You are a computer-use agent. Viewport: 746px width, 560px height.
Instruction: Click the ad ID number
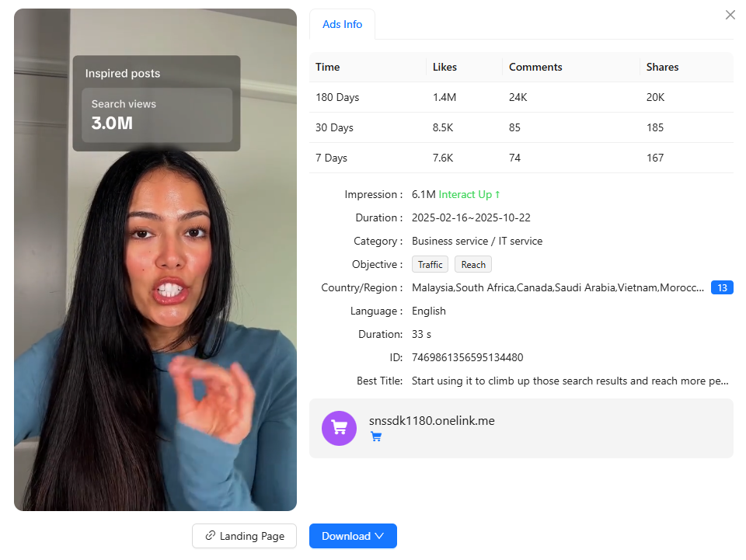click(x=467, y=357)
